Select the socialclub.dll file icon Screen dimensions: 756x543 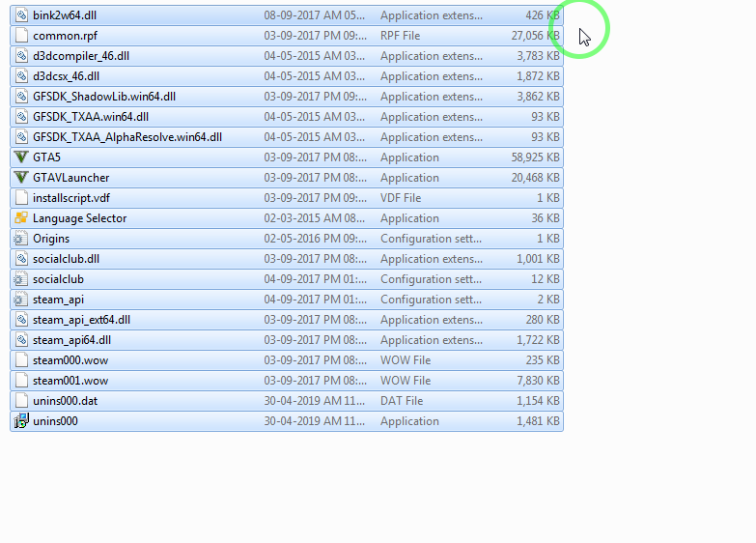(21, 259)
